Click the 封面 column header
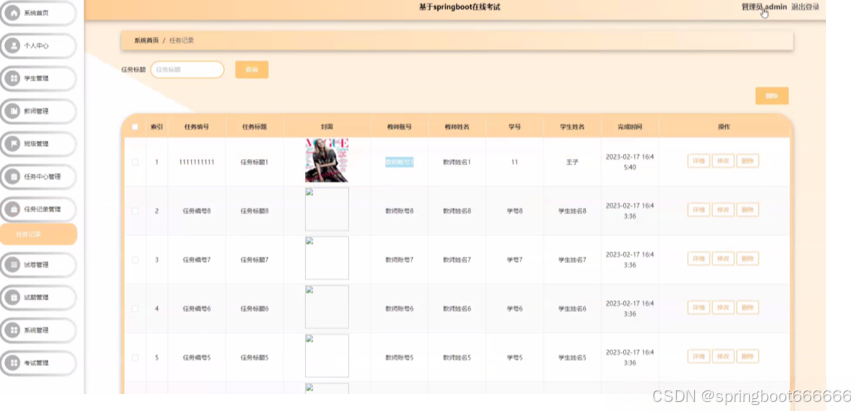This screenshot has width=855, height=411. (x=327, y=127)
